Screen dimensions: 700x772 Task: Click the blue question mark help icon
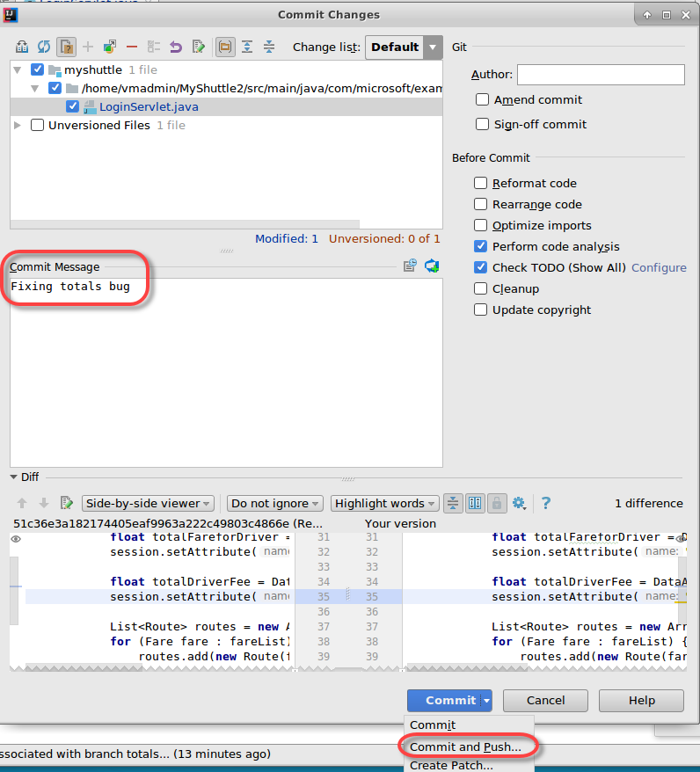coord(546,503)
